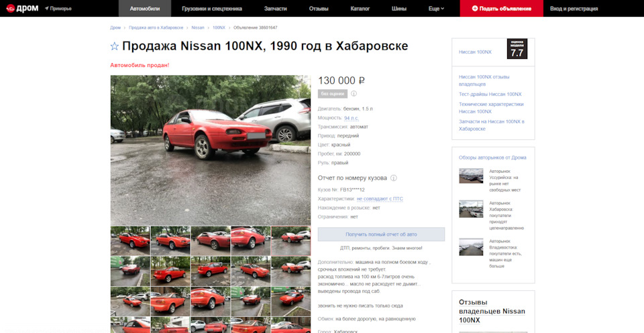Viewport: 644px width, 333px height.
Task: Click the 7.7 model rating badge
Action: click(517, 49)
